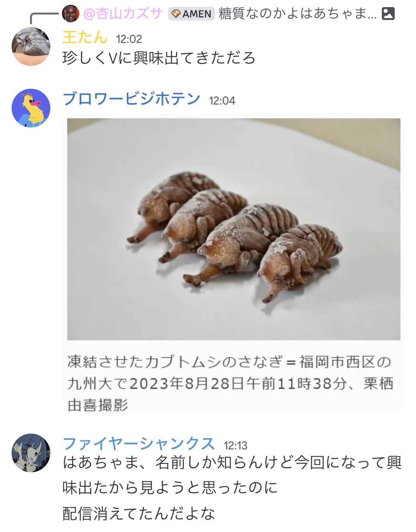The image size is (416, 532).
Task: Tap message 珍しくVに興味出てきただろ
Action: (159, 58)
